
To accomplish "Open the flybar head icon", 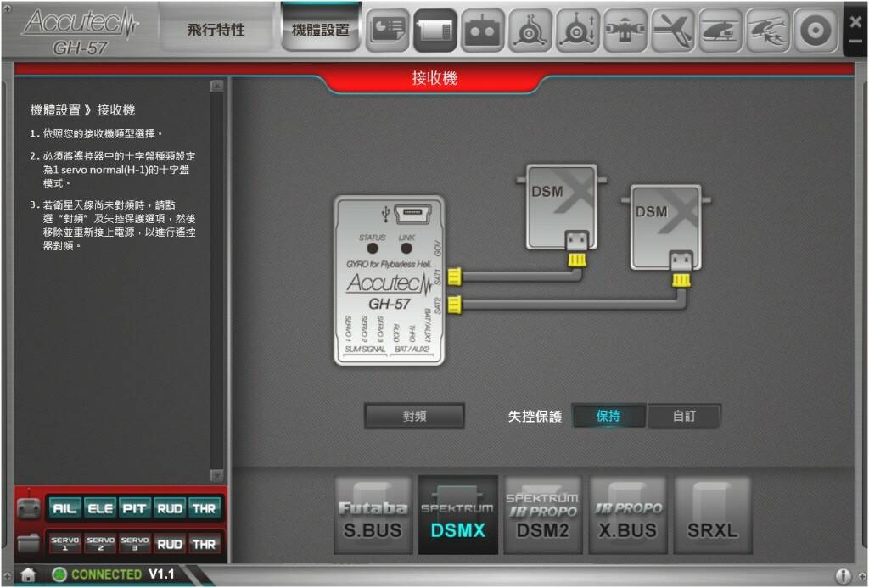I will coord(625,30).
